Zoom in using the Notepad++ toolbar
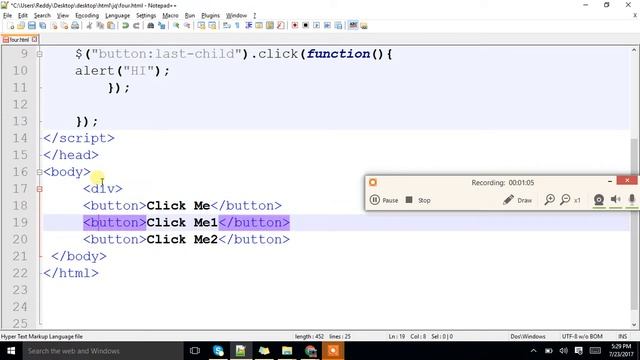This screenshot has width=640, height=360. tap(176, 26)
